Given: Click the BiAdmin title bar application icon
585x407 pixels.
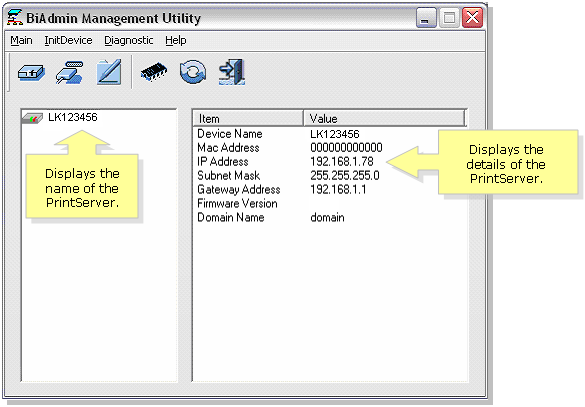Looking at the screenshot, I should point(15,18).
